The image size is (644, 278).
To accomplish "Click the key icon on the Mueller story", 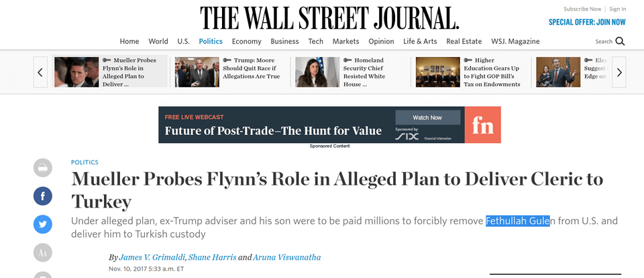I will pos(108,60).
